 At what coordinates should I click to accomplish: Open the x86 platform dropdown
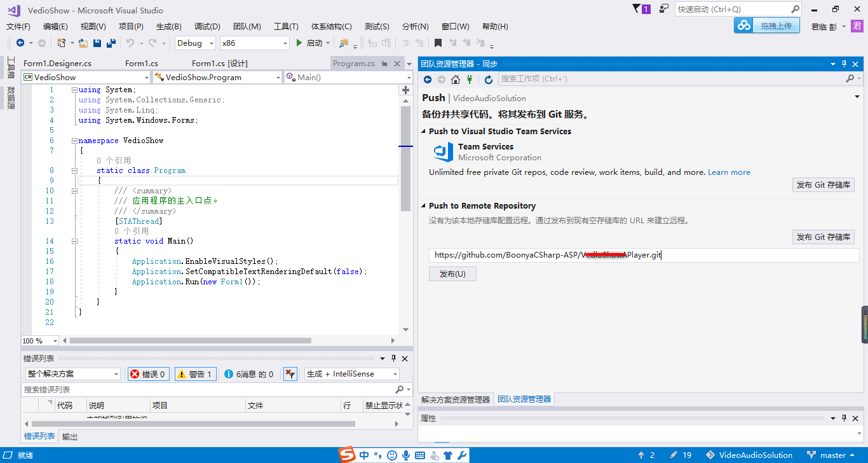click(254, 43)
